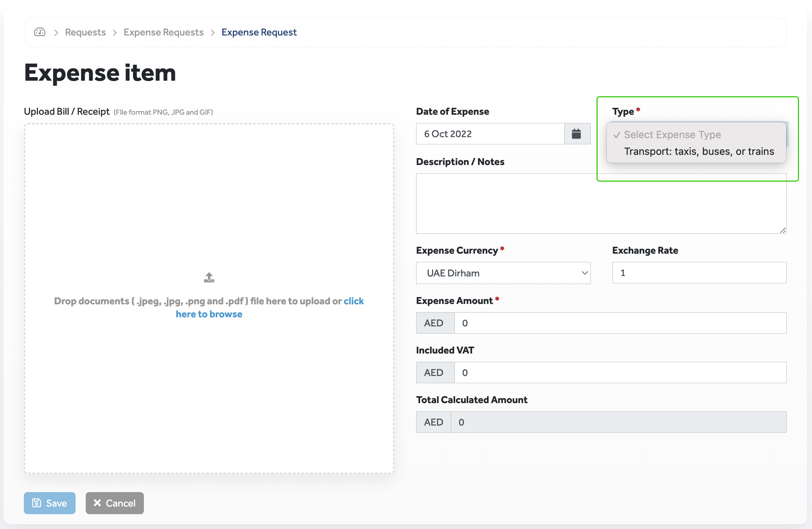Navigate to Expense Requests breadcrumb
Viewport: 812px width, 529px height.
(163, 32)
